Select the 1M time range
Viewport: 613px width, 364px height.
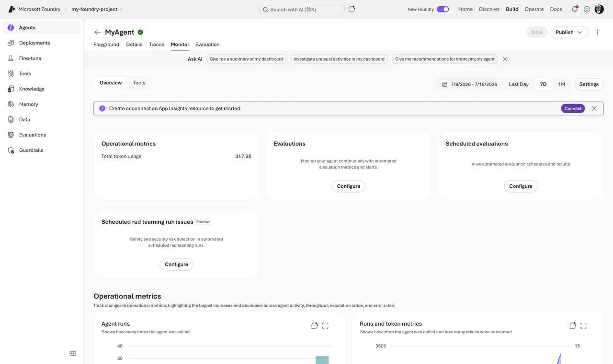coord(562,84)
